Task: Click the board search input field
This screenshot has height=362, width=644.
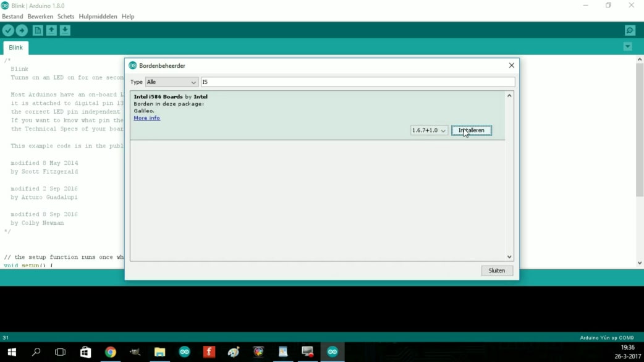Action: (x=358, y=82)
